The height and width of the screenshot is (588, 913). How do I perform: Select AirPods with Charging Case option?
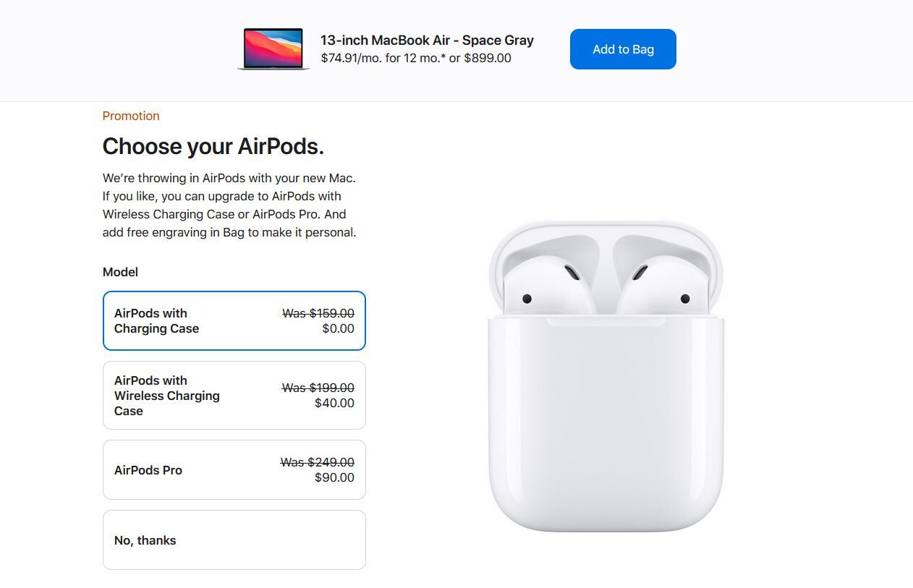coord(234,320)
